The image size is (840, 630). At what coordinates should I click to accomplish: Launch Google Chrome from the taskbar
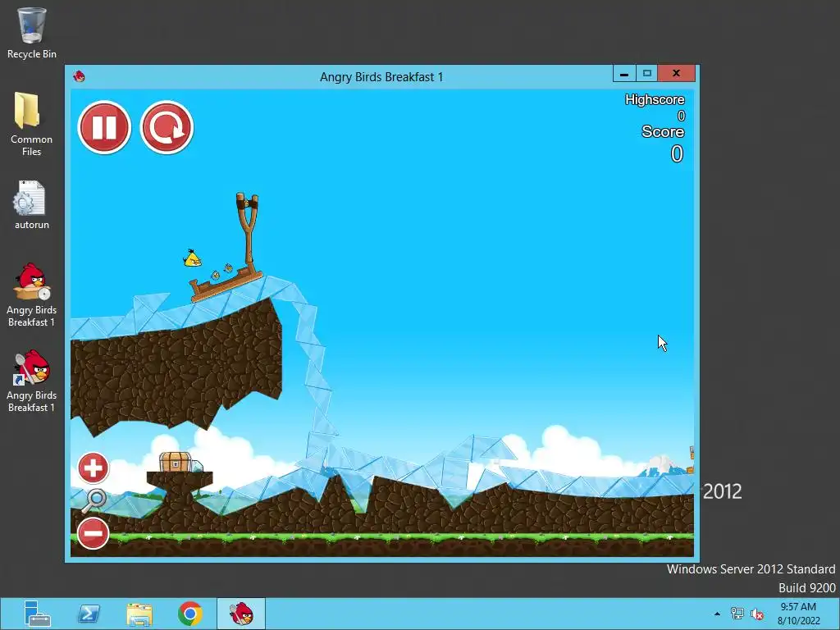pyautogui.click(x=190, y=614)
